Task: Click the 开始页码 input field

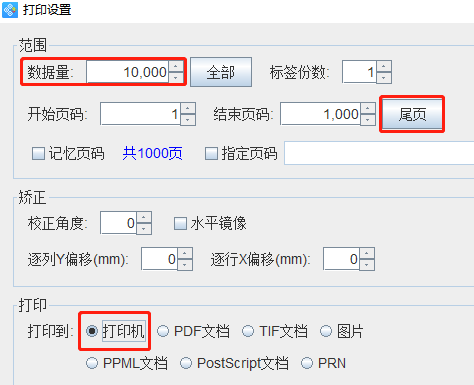Action: point(140,114)
